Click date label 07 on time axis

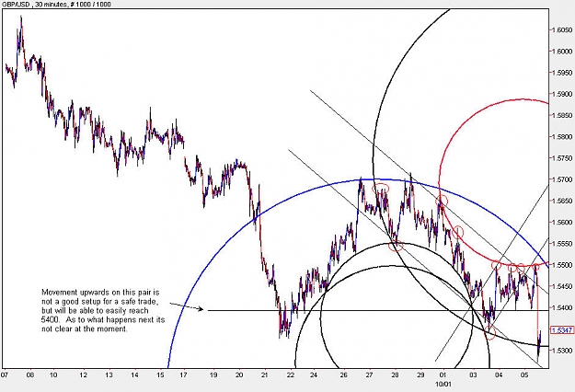coord(5,375)
